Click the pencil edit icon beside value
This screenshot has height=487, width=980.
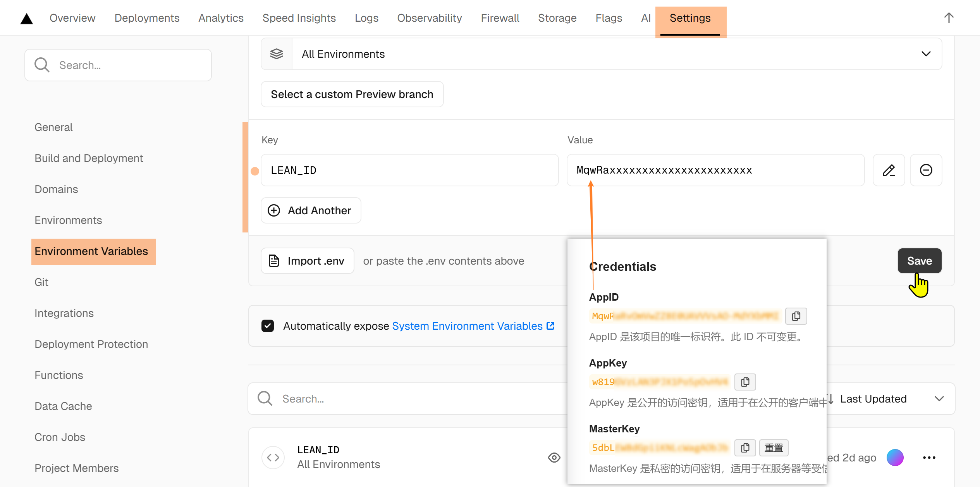coord(889,170)
